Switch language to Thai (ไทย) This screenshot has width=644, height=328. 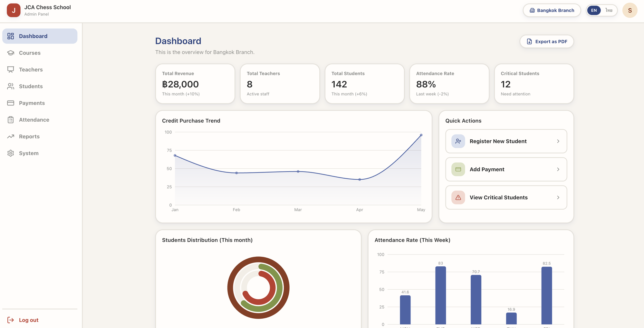[x=609, y=10]
